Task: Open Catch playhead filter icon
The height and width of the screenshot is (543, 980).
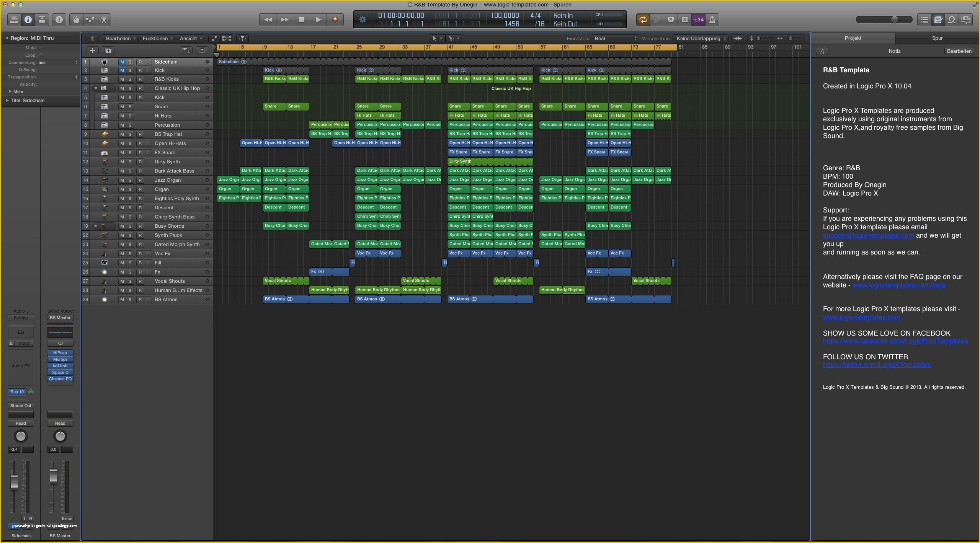Action: [x=243, y=38]
